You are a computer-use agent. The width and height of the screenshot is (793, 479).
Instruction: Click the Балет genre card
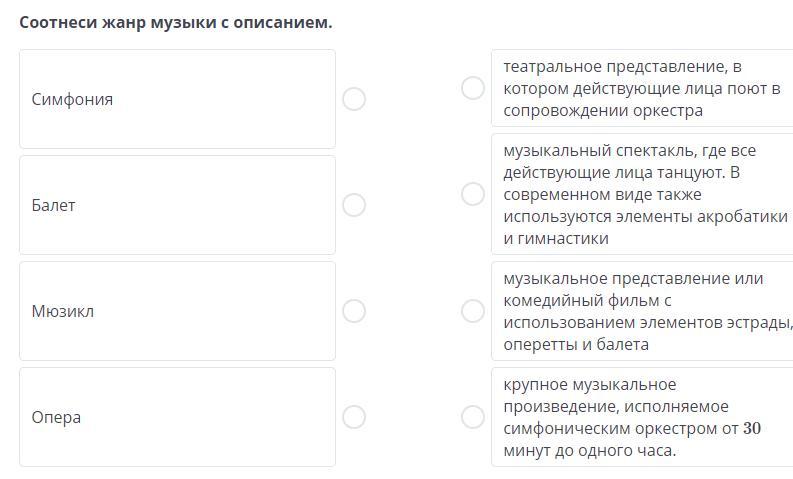tap(177, 205)
